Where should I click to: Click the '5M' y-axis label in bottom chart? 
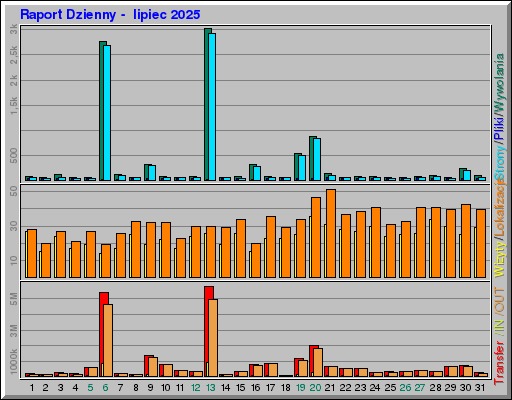point(14,299)
